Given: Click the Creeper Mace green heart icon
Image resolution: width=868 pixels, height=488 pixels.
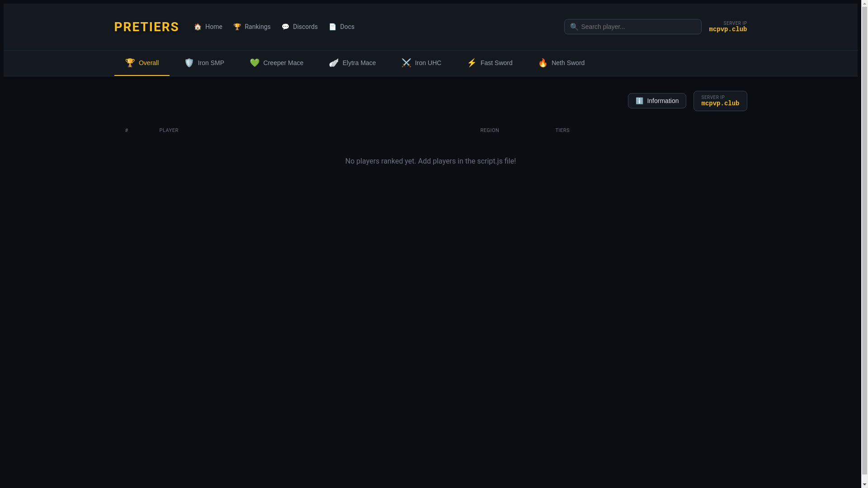Looking at the screenshot, I should 255,63.
